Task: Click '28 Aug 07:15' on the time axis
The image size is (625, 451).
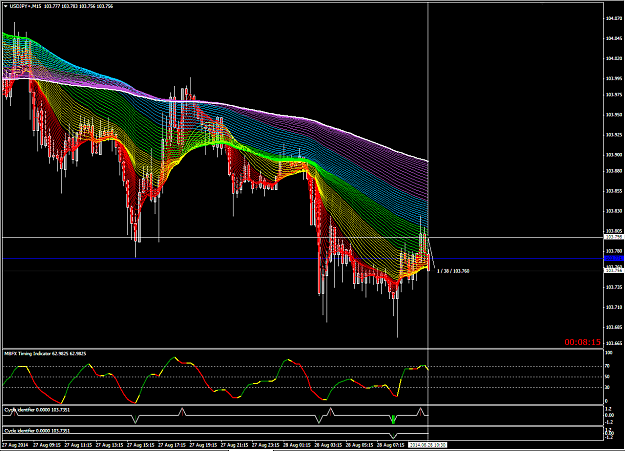Action: click(391, 445)
